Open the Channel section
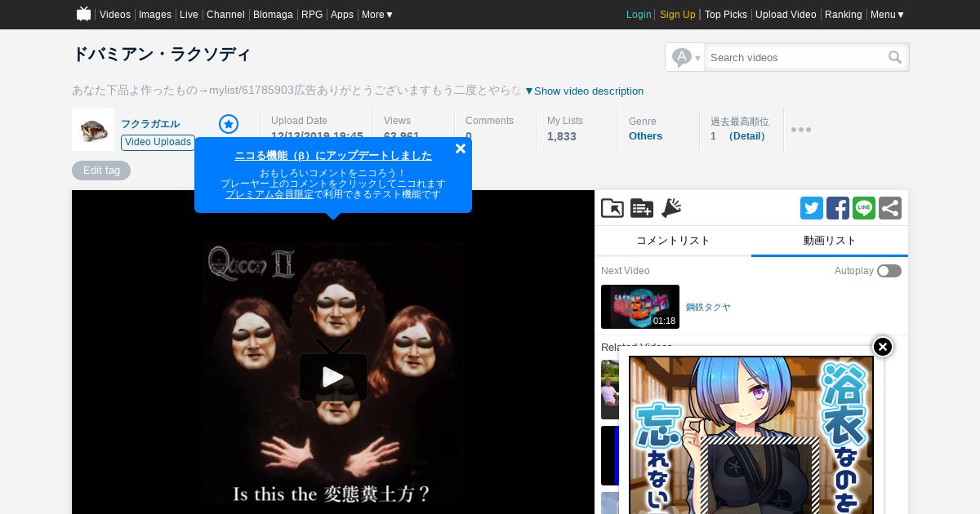Image resolution: width=980 pixels, height=514 pixels. tap(225, 15)
